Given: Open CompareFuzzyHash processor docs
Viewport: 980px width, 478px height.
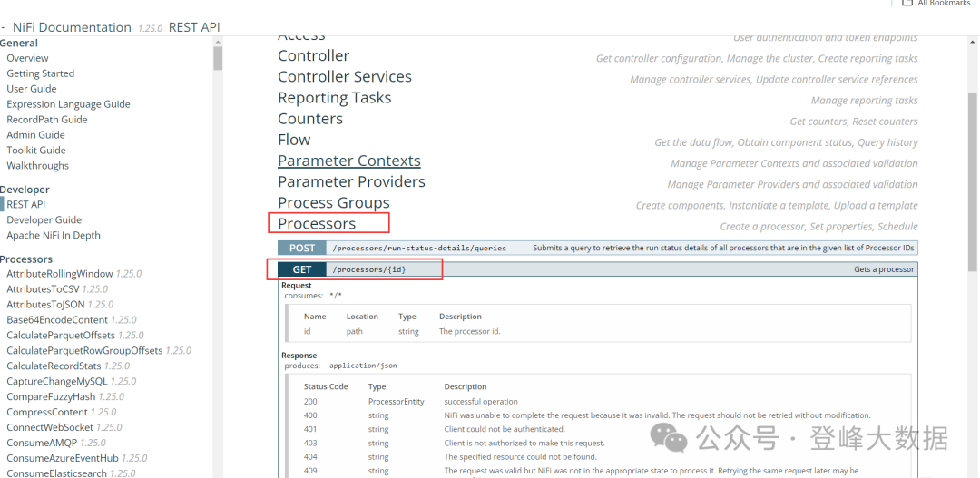Looking at the screenshot, I should [51, 396].
